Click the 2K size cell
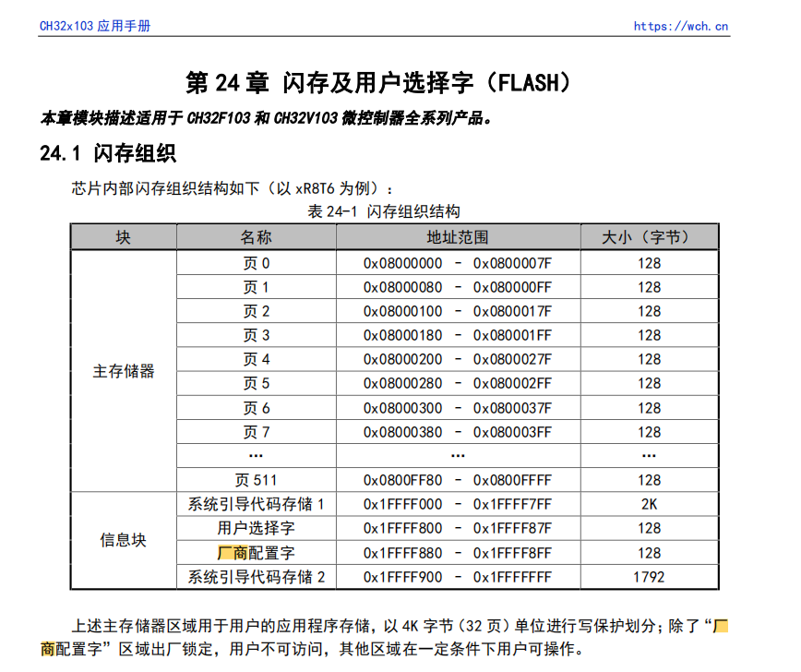801x672 pixels. (649, 504)
